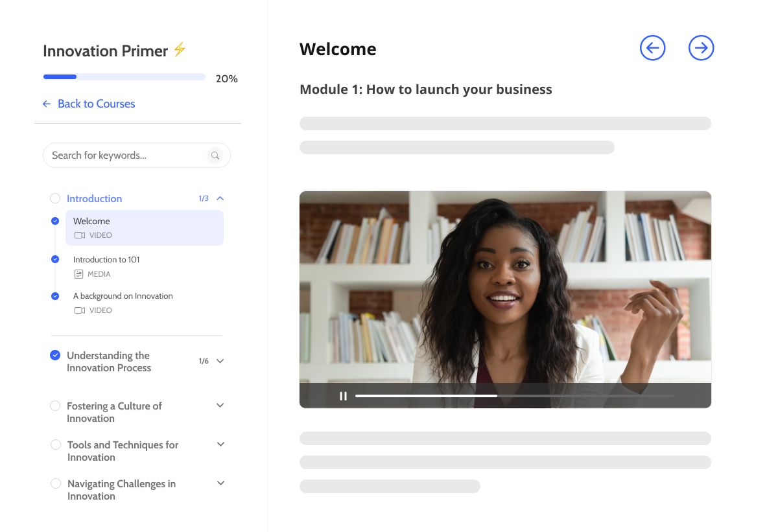Toggle Navigating Challenges in Innovation circle
The image size is (767, 532).
click(x=56, y=483)
